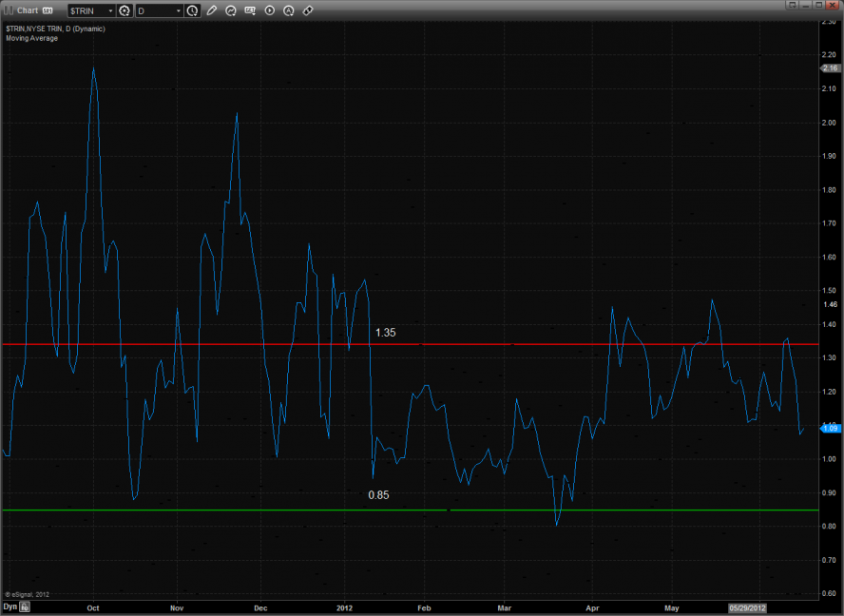Toggle the symbol link badge next to Chart

[48, 10]
